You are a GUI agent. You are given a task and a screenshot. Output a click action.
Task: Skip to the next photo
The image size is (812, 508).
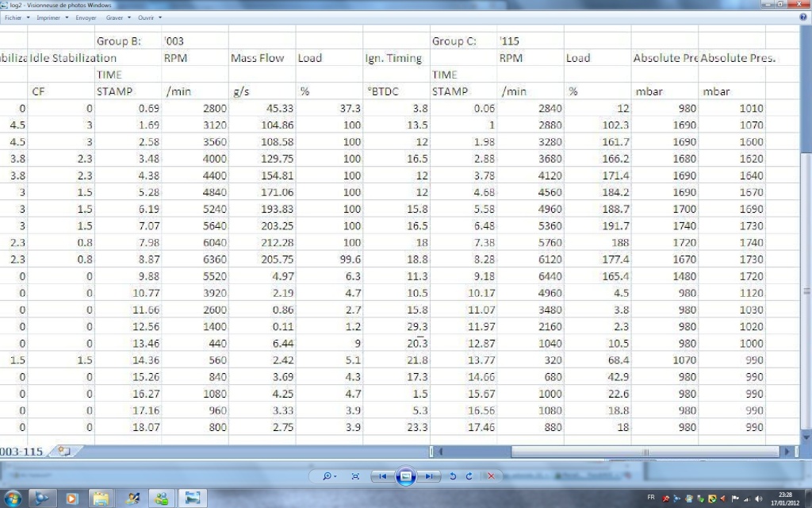(x=429, y=476)
